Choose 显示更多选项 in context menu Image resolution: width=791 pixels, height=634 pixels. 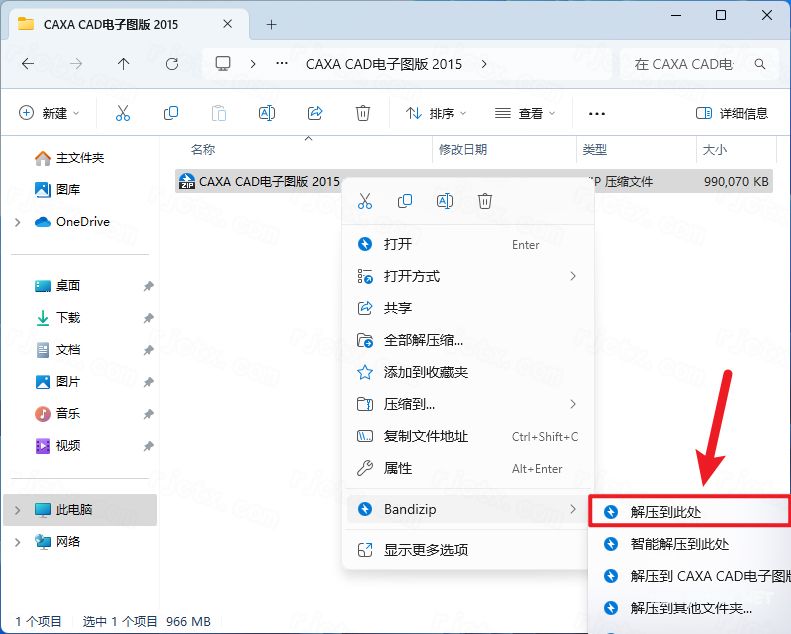click(x=468, y=550)
